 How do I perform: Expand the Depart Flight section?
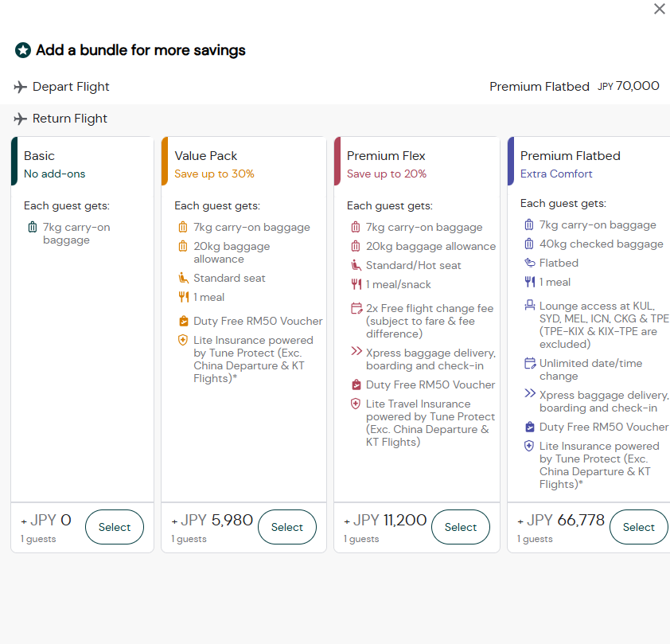71,87
